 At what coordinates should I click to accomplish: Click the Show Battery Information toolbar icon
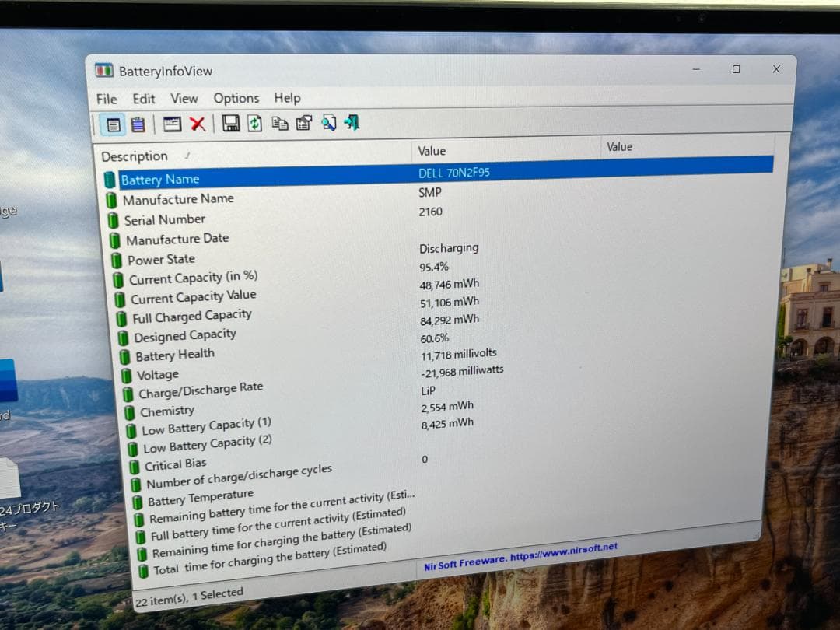[x=114, y=124]
